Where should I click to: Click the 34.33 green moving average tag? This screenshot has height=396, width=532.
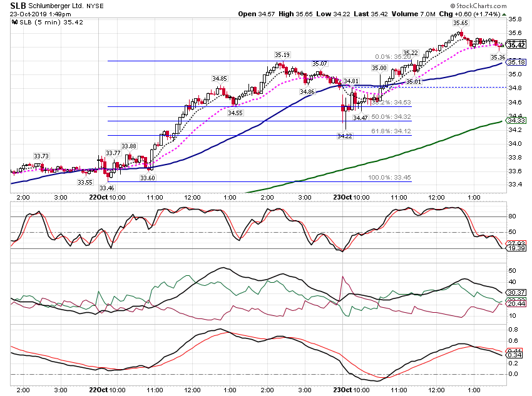point(516,121)
